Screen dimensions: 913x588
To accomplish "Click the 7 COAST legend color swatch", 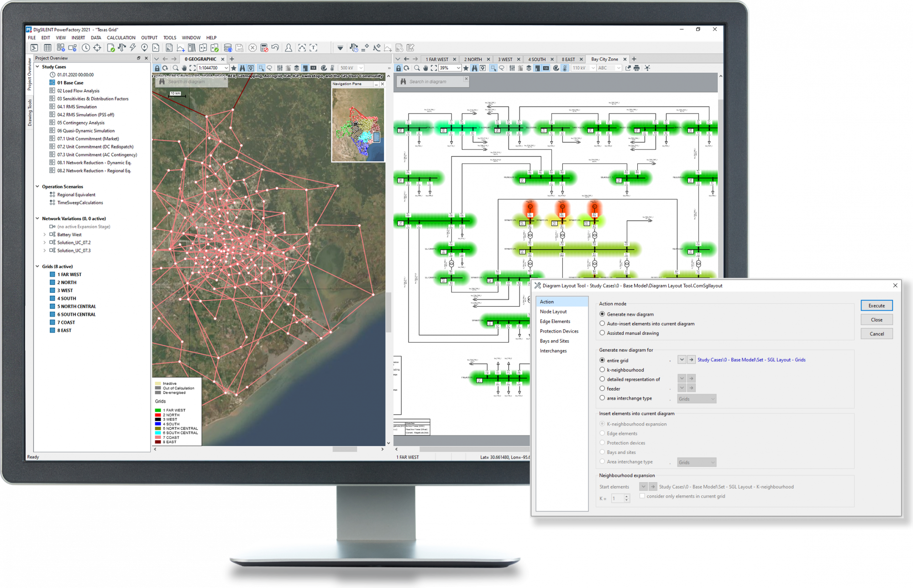I will (158, 437).
